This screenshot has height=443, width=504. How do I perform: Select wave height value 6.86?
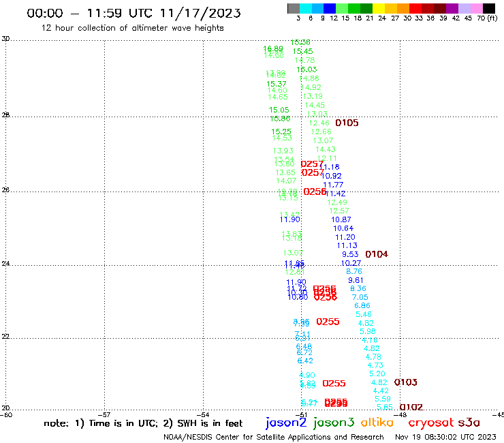(362, 305)
